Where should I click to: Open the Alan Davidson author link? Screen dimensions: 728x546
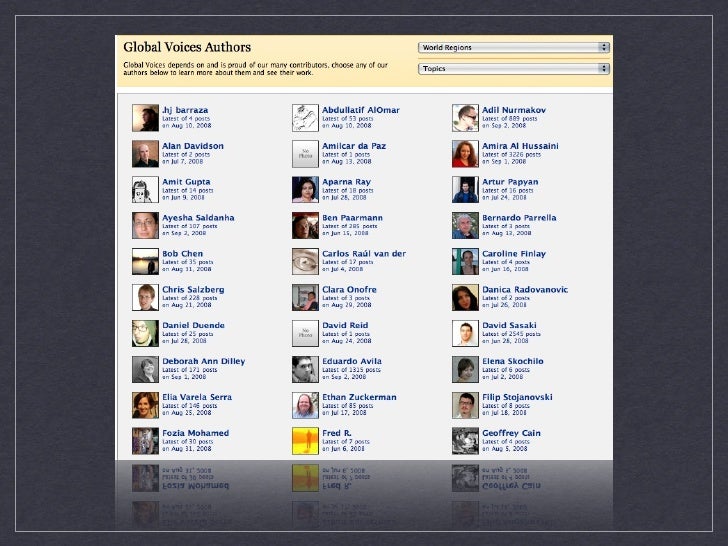[x=193, y=146]
